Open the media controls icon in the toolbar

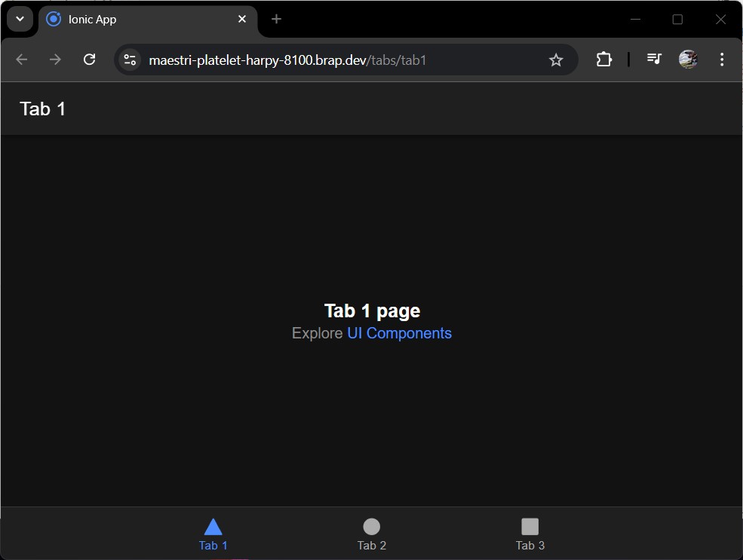[x=653, y=59]
